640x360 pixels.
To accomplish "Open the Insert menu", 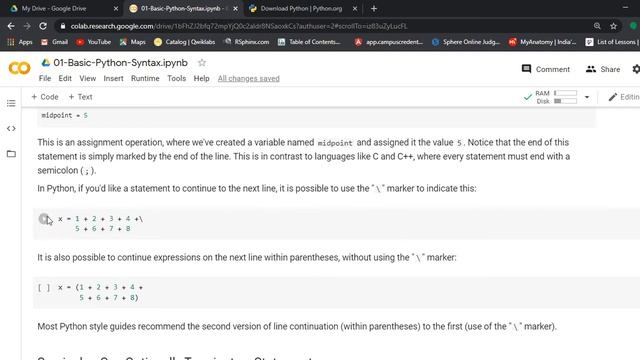I will [x=113, y=78].
